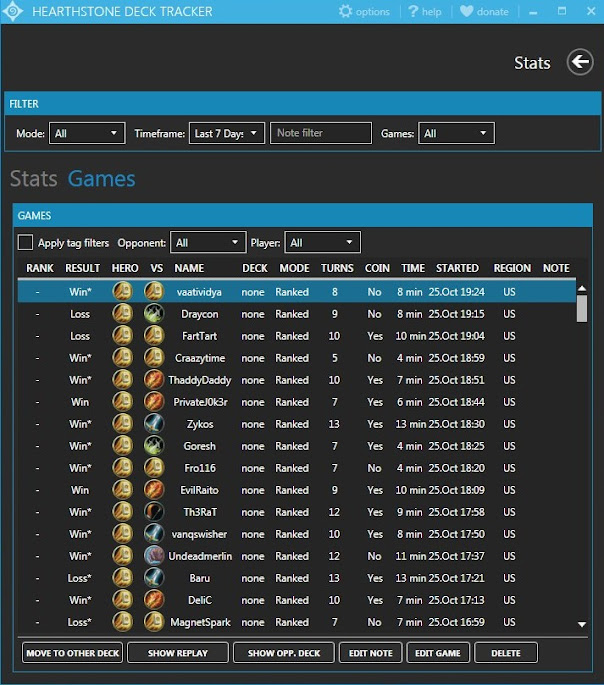Screen dimensions: 604x685
Task: Sort by the REGION column header
Action: pyautogui.click(x=512, y=268)
